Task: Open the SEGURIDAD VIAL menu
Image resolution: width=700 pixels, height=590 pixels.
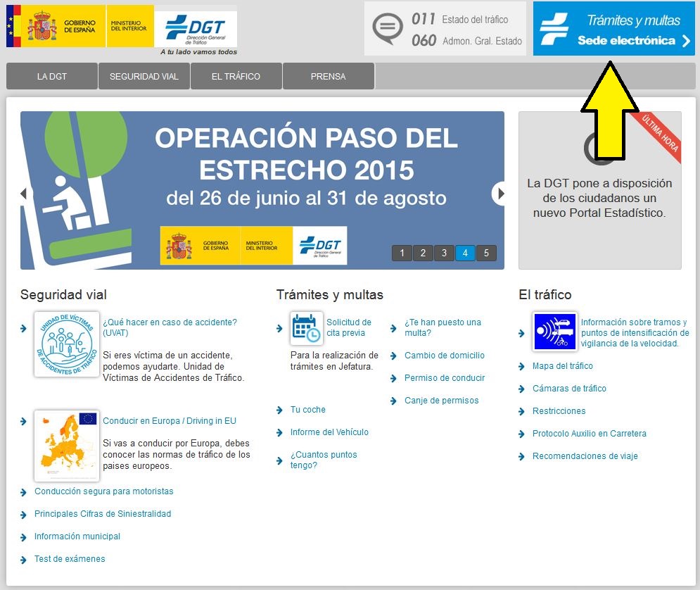Action: (144, 75)
